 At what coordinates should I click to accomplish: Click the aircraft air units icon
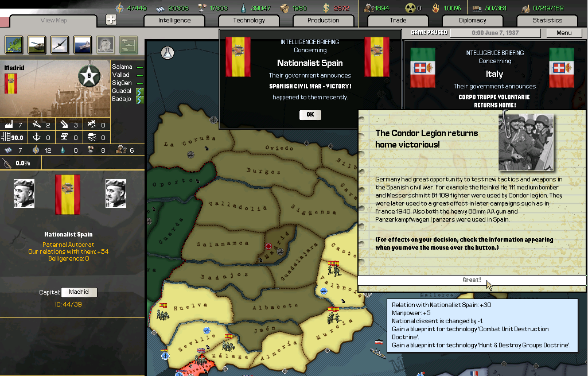(x=60, y=44)
